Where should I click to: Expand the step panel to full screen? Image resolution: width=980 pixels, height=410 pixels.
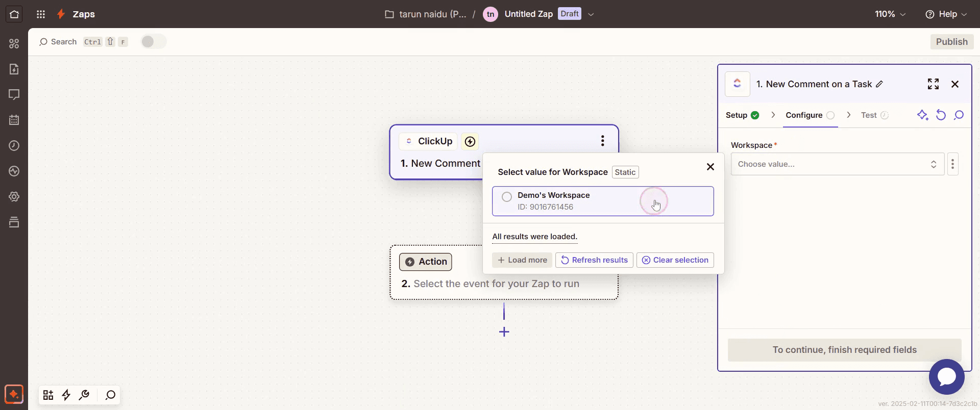933,84
